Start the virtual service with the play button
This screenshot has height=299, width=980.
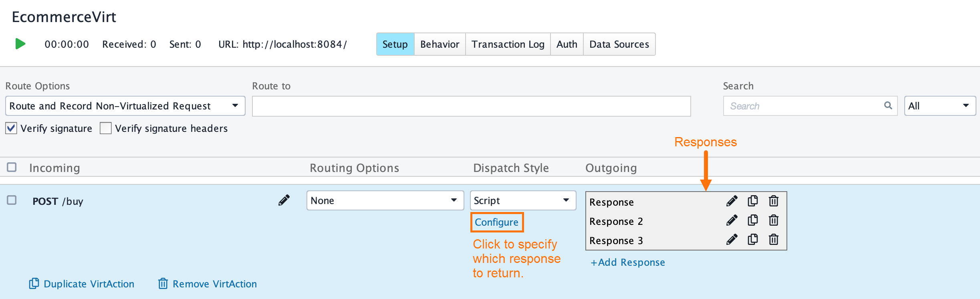[x=20, y=44]
